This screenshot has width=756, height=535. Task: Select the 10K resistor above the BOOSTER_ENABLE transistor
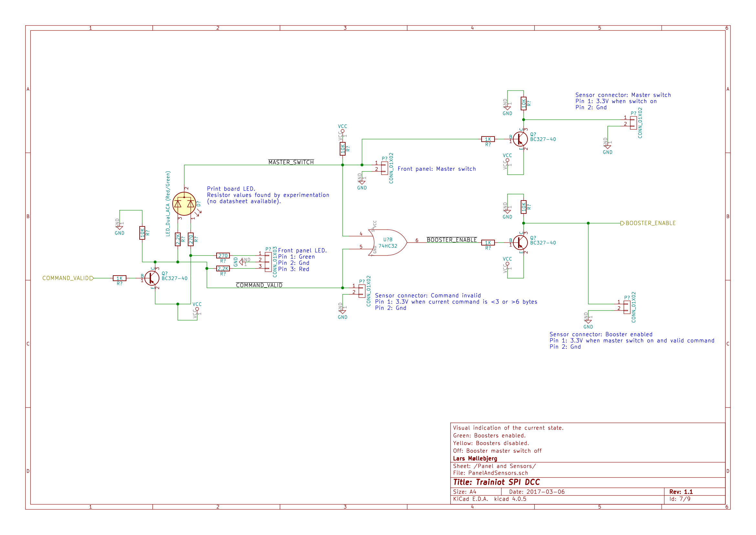click(524, 207)
